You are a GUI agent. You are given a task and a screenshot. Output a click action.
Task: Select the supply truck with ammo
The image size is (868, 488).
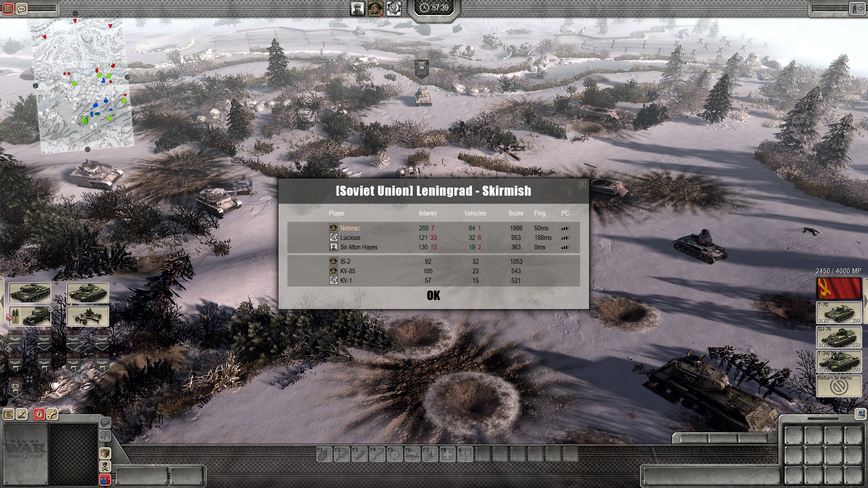(x=30, y=316)
